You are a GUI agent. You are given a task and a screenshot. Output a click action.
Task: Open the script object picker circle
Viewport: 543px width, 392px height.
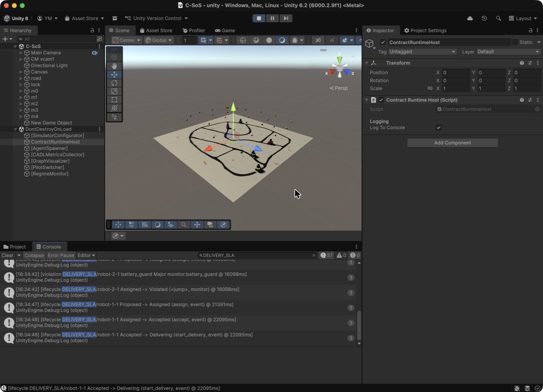point(538,109)
